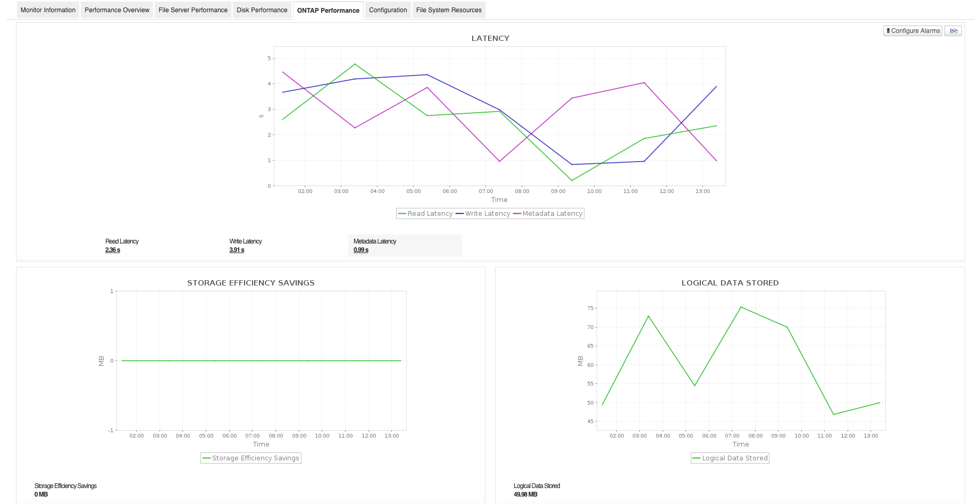The image size is (980, 504).
Task: Click the Storage Efficiency Savings legend entry
Action: (x=251, y=458)
